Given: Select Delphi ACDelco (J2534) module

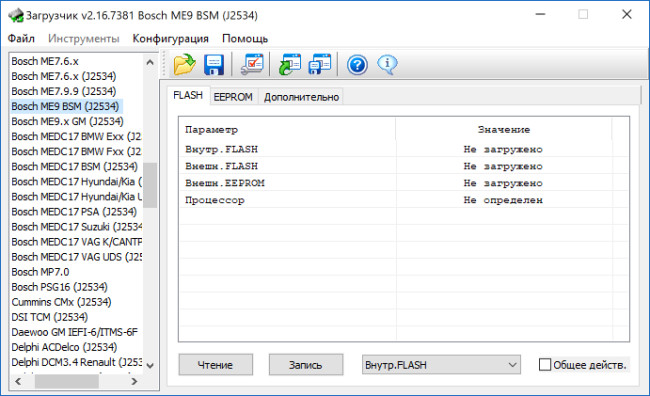Looking at the screenshot, I should [x=64, y=347].
